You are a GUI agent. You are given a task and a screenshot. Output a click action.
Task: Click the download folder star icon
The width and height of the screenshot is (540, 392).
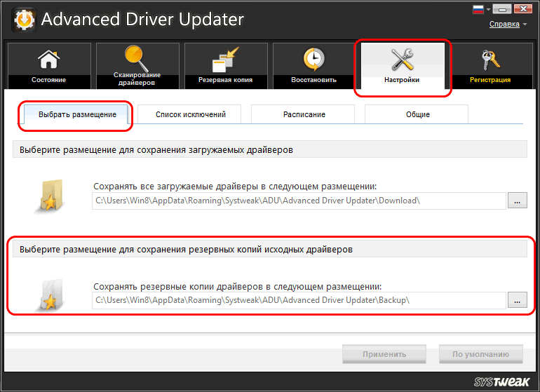pos(50,196)
